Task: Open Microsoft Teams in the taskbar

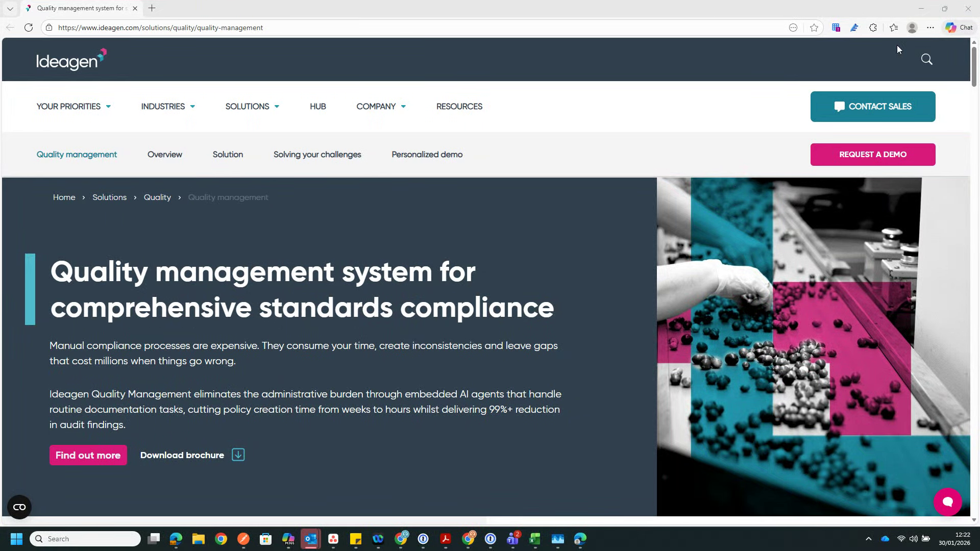Action: coord(512,539)
